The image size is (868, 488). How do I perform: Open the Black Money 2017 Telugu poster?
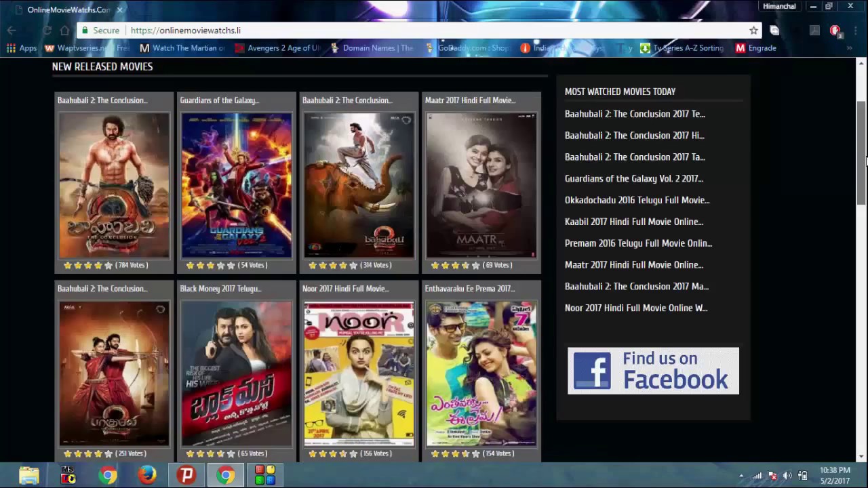click(237, 373)
